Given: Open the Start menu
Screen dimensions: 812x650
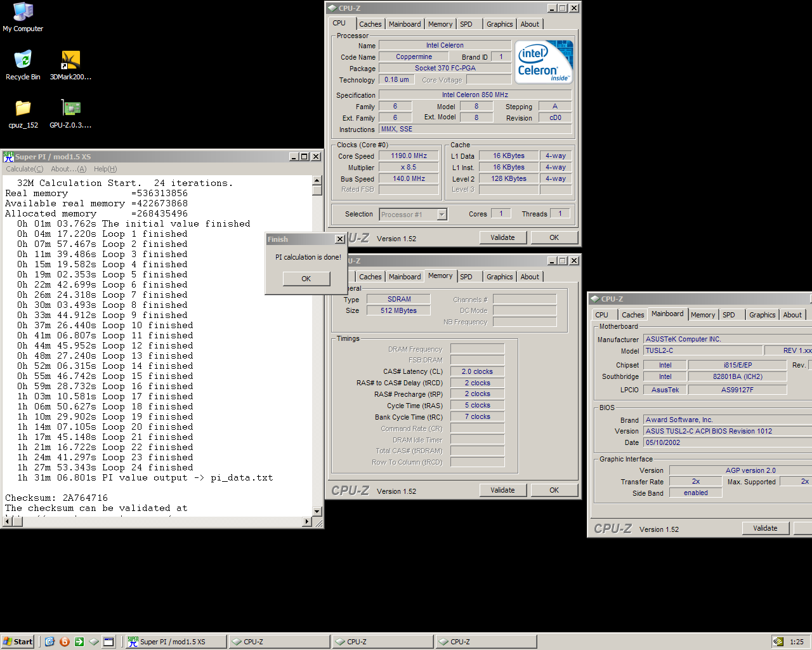Looking at the screenshot, I should coord(18,642).
